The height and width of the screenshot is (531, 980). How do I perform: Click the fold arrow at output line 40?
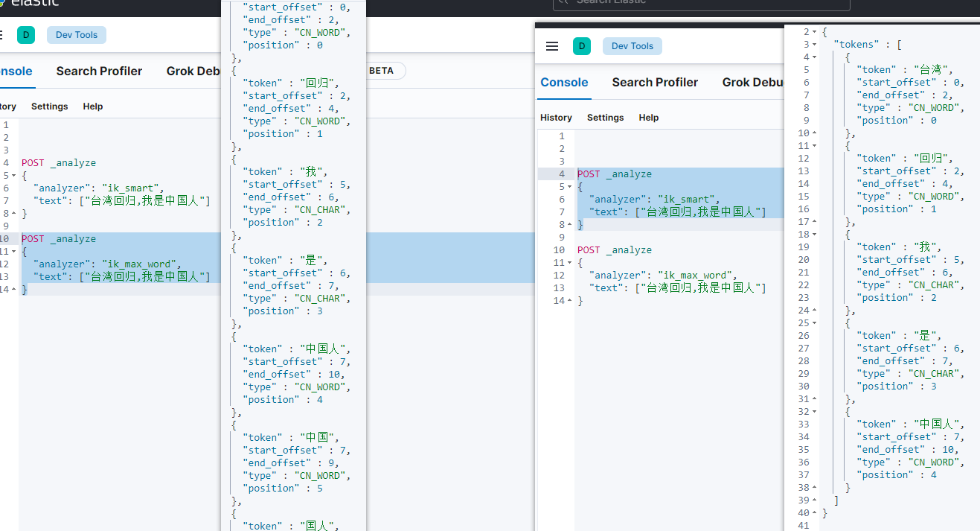pyautogui.click(x=815, y=513)
